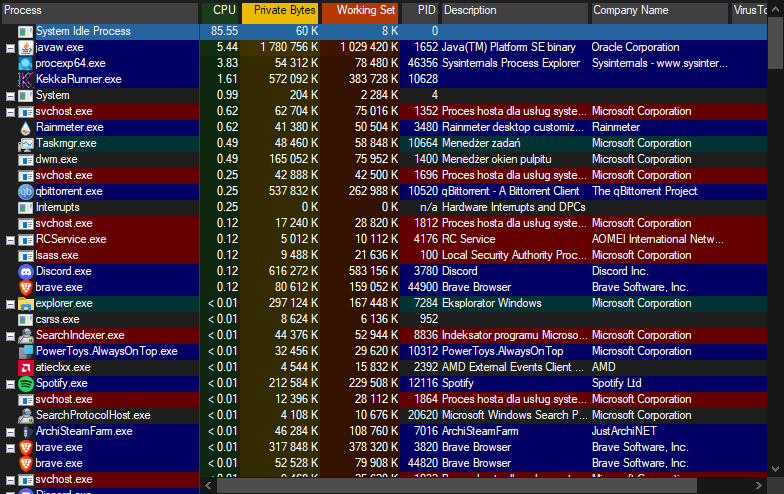Screen dimensions: 784x494
Task: Click the horizontal scrollbar left arrow
Action: click(208, 486)
